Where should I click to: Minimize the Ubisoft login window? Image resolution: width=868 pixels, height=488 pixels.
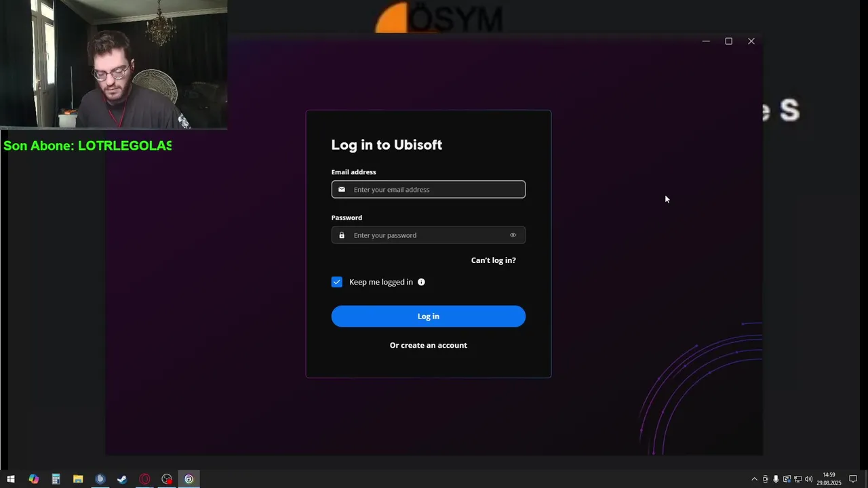pos(706,41)
